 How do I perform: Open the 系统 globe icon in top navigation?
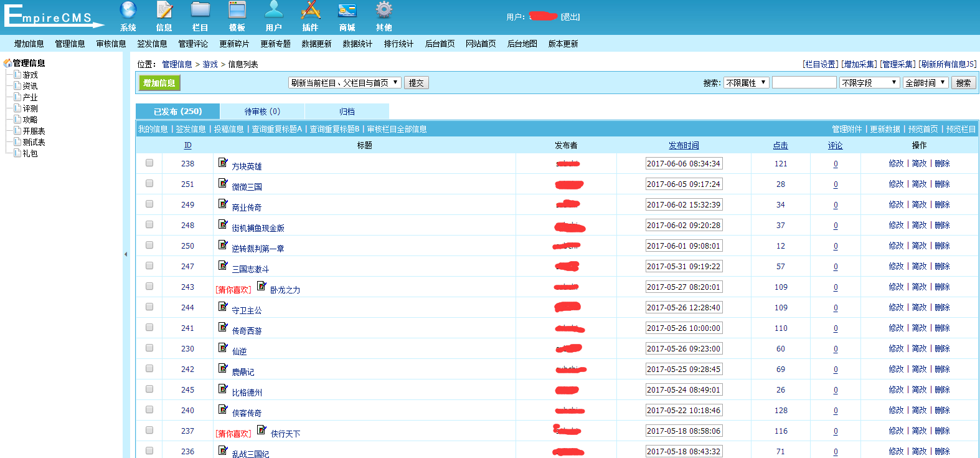click(x=128, y=11)
